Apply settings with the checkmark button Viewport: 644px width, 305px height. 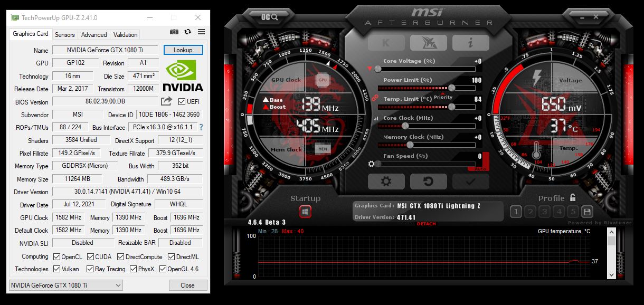coord(470,181)
